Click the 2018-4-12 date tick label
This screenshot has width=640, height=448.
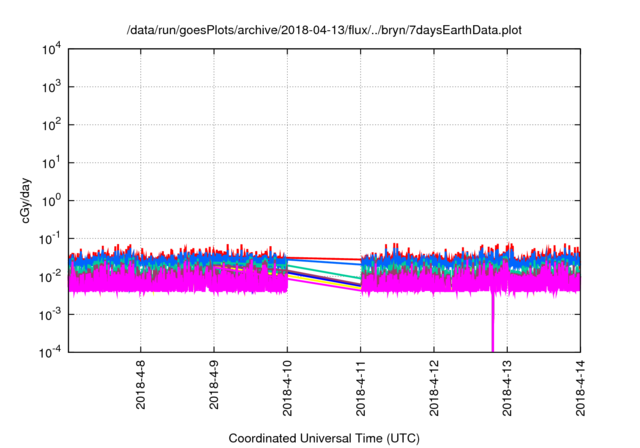434,388
